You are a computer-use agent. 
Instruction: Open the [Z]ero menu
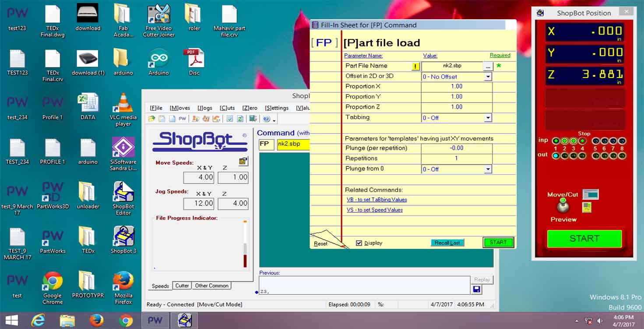pyautogui.click(x=250, y=108)
